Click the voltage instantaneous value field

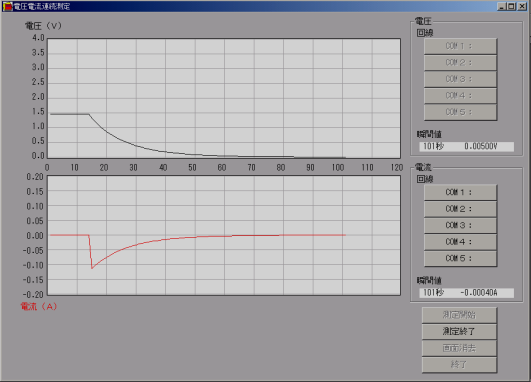(x=466, y=146)
